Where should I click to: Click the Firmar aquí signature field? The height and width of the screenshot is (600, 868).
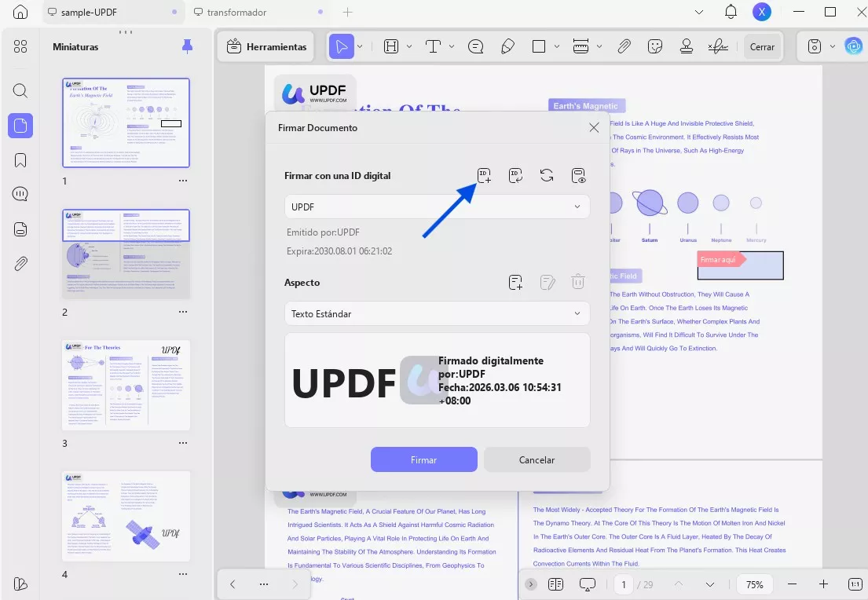[x=740, y=265]
